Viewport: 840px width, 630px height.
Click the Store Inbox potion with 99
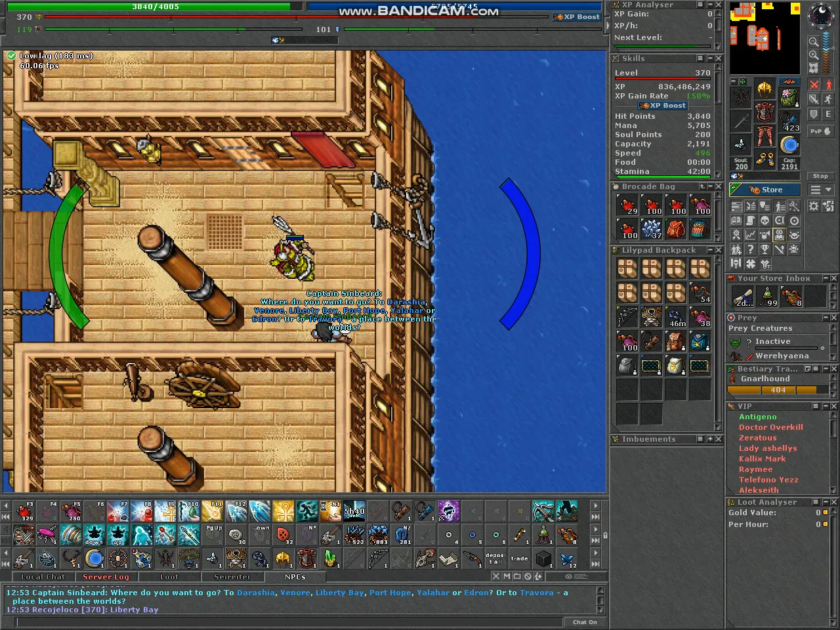pyautogui.click(x=768, y=296)
